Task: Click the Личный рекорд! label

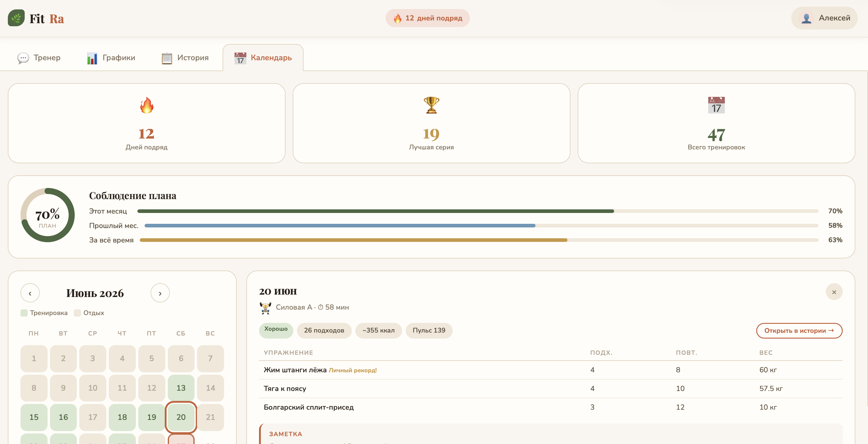Action: pyautogui.click(x=353, y=371)
